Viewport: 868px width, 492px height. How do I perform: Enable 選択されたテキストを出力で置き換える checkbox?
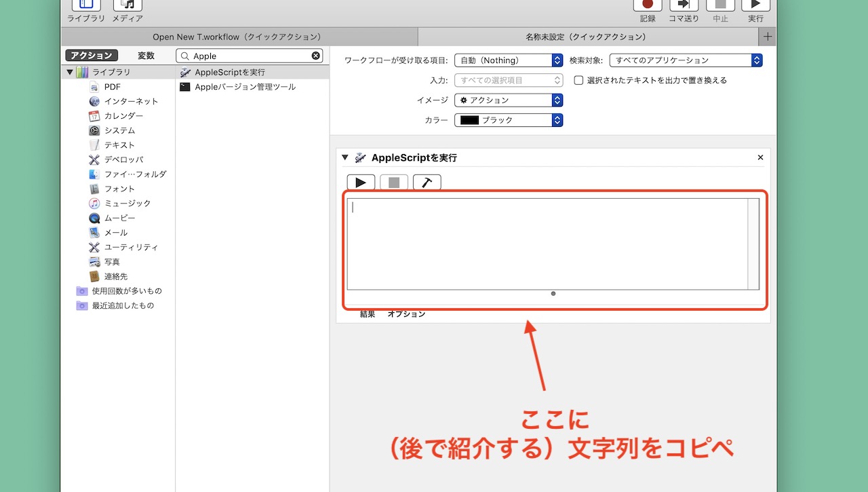coord(578,80)
